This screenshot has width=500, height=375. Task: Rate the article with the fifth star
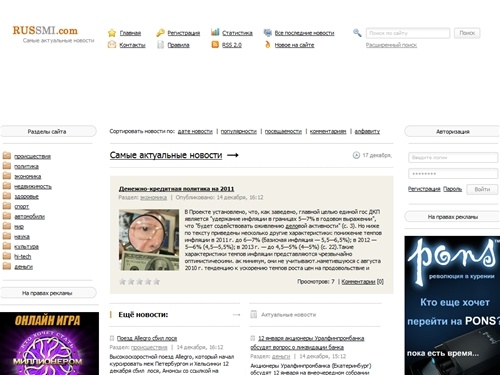coord(157,282)
